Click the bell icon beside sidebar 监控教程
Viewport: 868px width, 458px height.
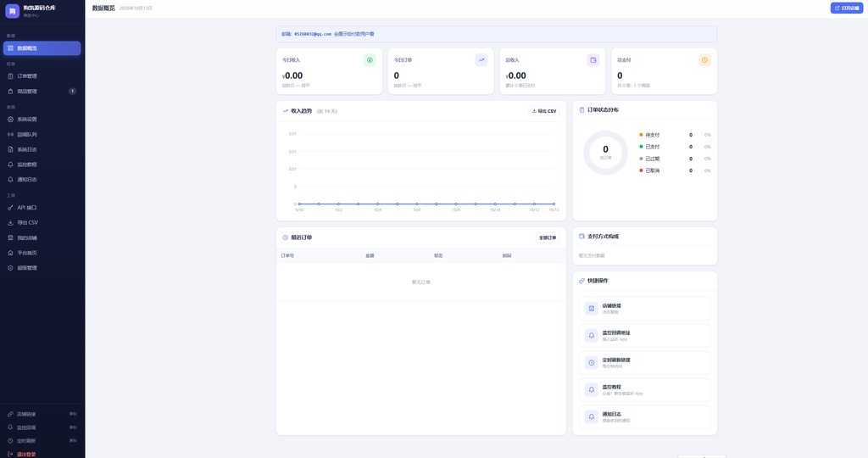click(10, 165)
